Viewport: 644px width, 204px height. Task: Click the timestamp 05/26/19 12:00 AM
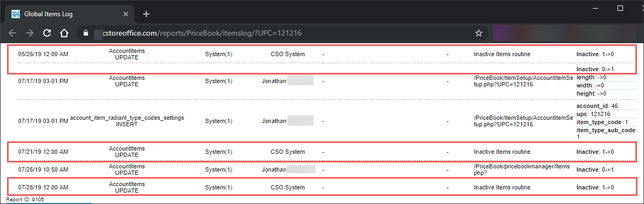click(x=44, y=54)
